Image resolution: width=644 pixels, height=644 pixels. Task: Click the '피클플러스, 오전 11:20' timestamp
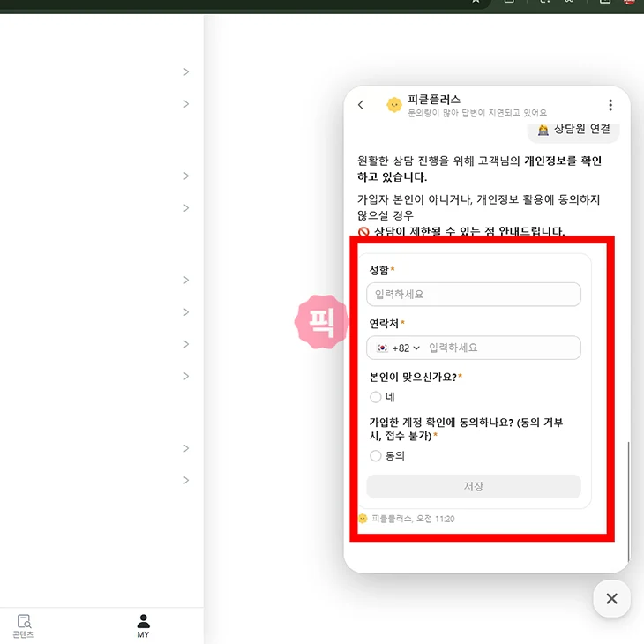tap(413, 519)
